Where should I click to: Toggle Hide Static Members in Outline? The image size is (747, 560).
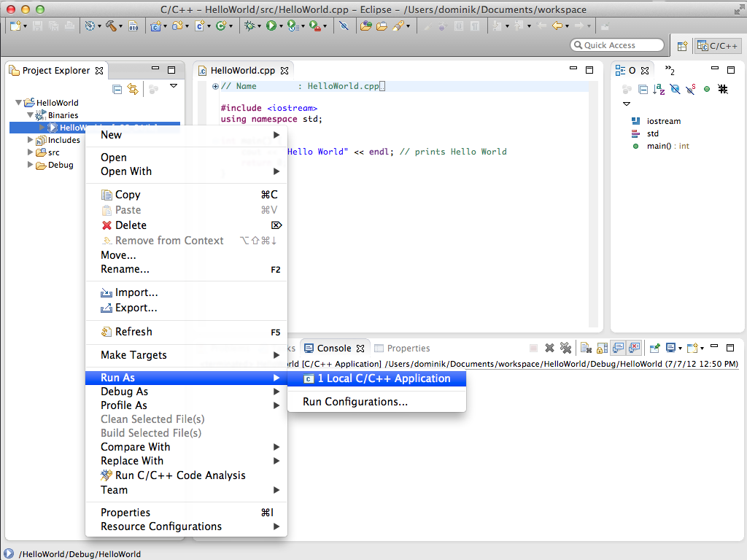(691, 89)
